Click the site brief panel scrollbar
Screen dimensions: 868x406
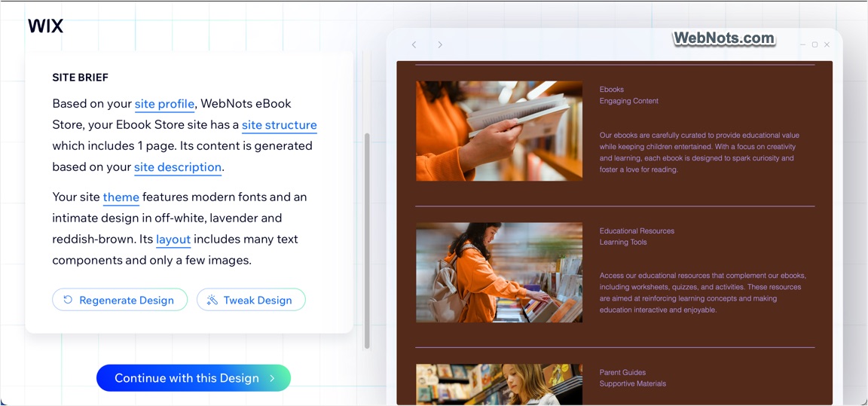click(366, 240)
